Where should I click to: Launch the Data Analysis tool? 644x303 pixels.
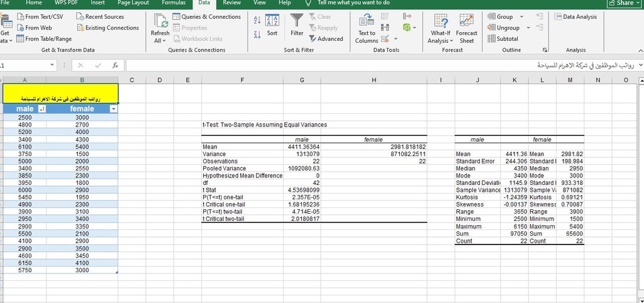pos(576,16)
